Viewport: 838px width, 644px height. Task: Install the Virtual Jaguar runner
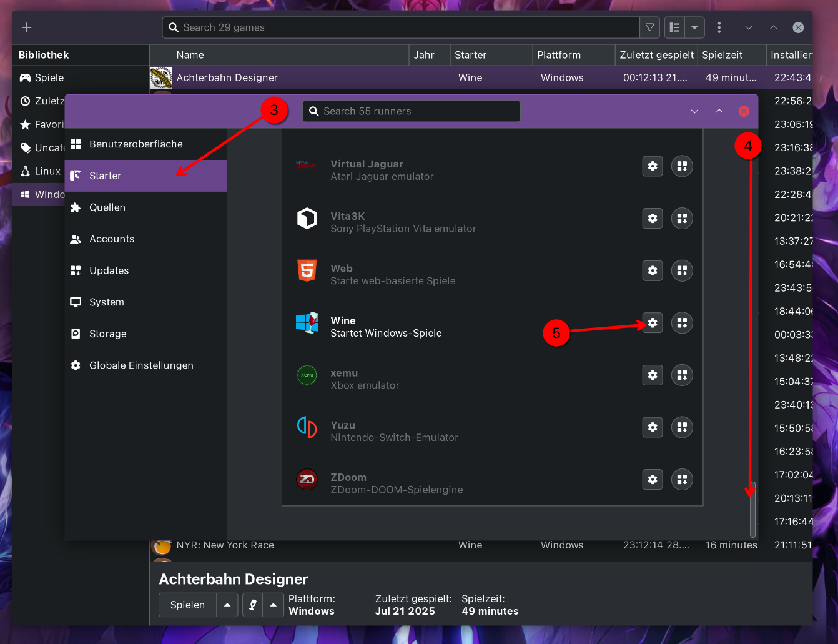(682, 166)
